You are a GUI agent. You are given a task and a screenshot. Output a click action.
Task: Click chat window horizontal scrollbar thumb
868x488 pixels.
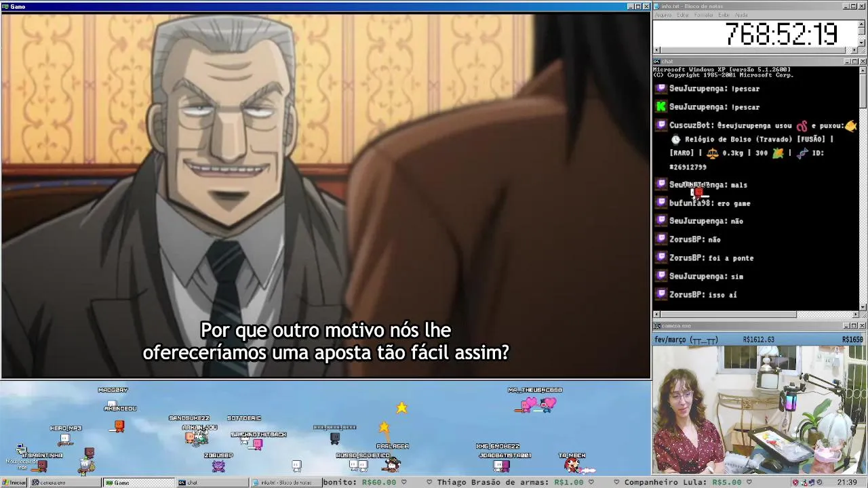(x=728, y=314)
